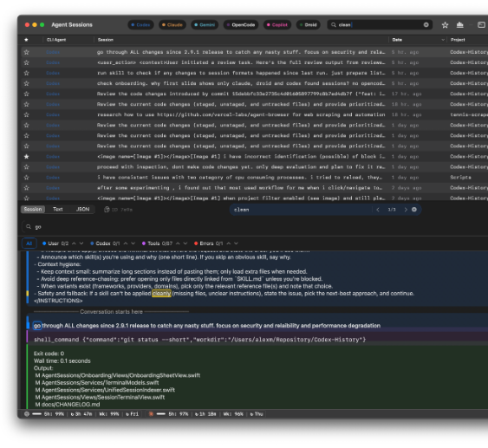Toggle the Gemini agent filter pill
Screen dimensions: 488x448
click(x=205, y=25)
